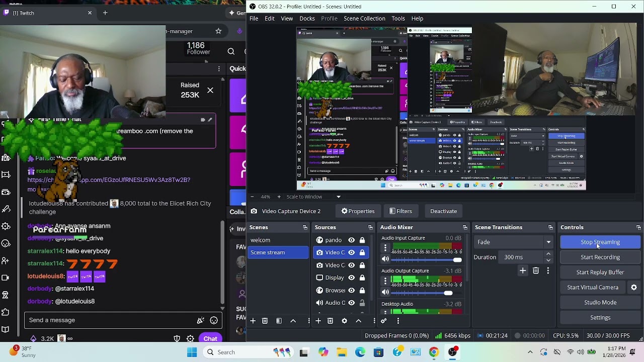Increase transition duration with up arrow
Screen dimensions: 644x362
pos(548,254)
